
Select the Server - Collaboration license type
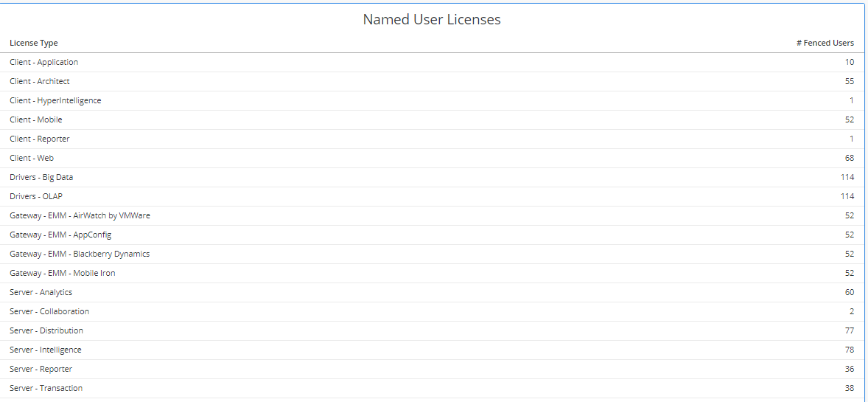49,311
